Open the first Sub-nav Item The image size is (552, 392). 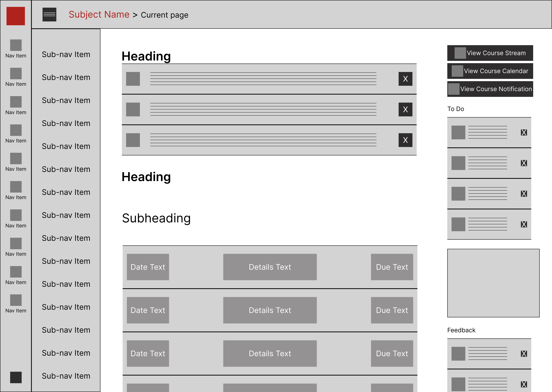66,54
